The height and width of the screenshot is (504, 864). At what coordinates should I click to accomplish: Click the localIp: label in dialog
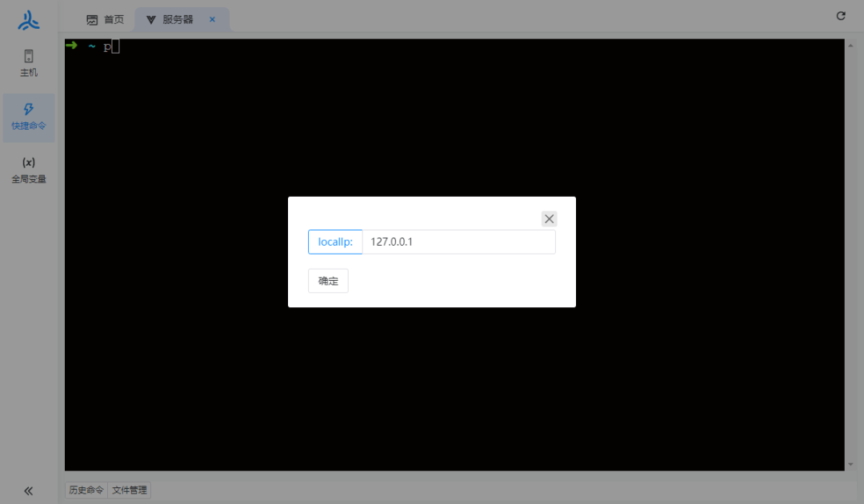[x=335, y=242]
